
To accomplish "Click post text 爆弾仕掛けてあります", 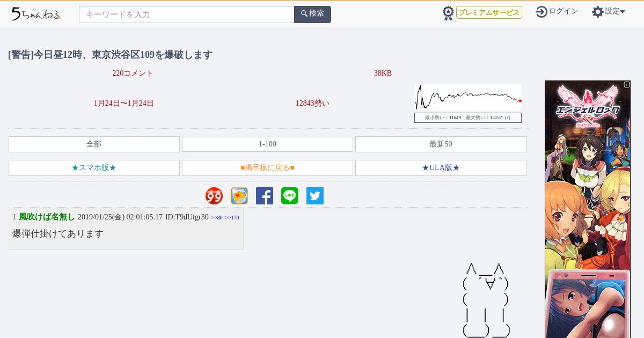I will point(58,234).
